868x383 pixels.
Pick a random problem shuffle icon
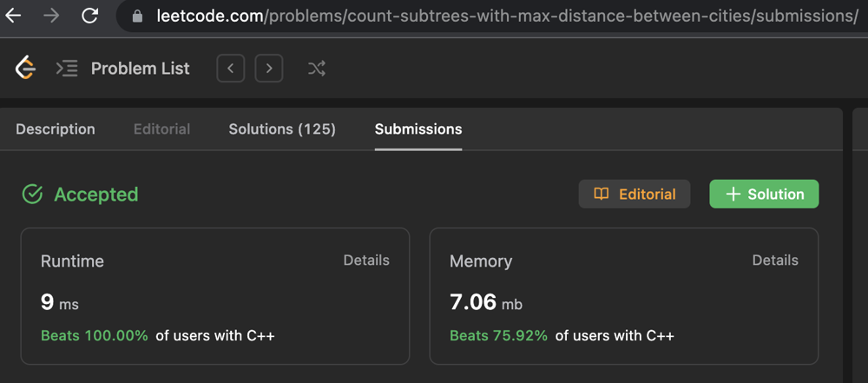[x=317, y=69]
